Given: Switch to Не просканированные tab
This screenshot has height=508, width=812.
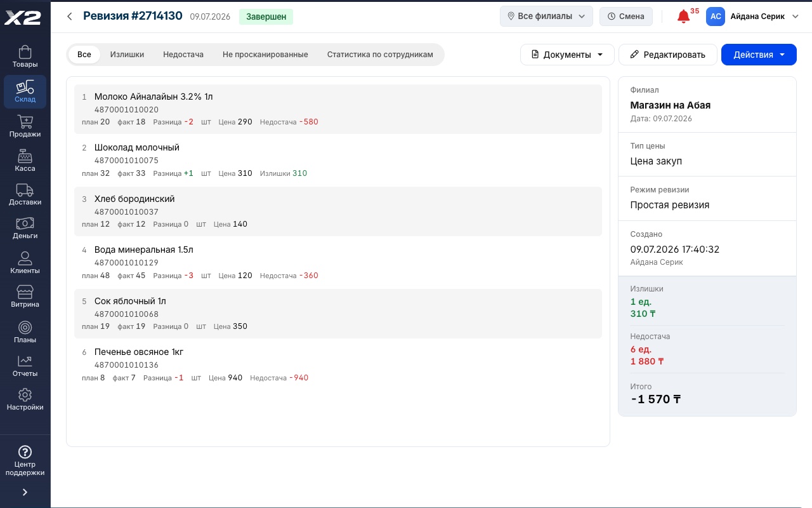Looking at the screenshot, I should pos(265,55).
